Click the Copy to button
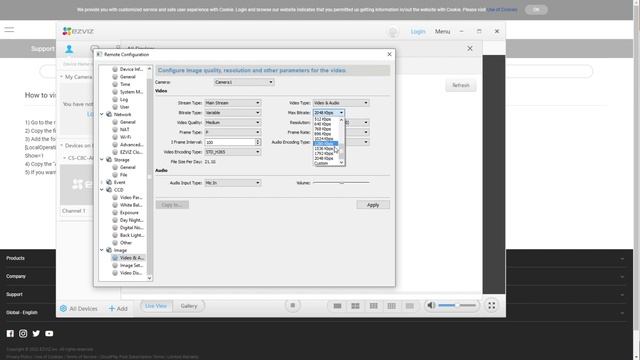Screen dimensions: 640x360 pos(172,205)
